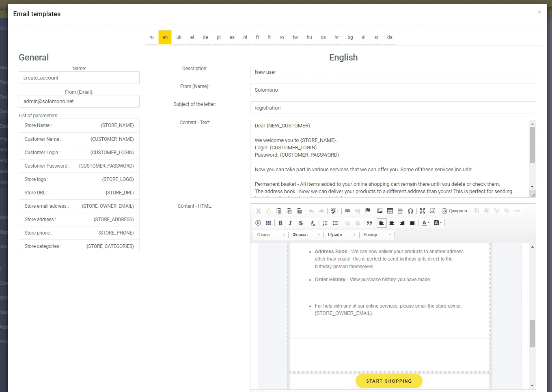Screen dimensions: 552x392
Task: Click the Subject of the letter field
Action: click(x=392, y=108)
